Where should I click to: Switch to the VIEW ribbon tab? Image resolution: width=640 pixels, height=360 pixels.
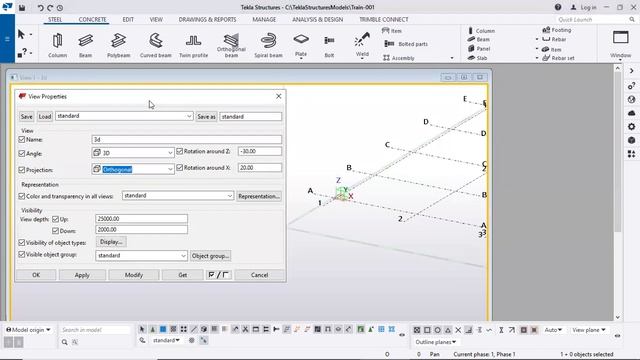tap(156, 20)
